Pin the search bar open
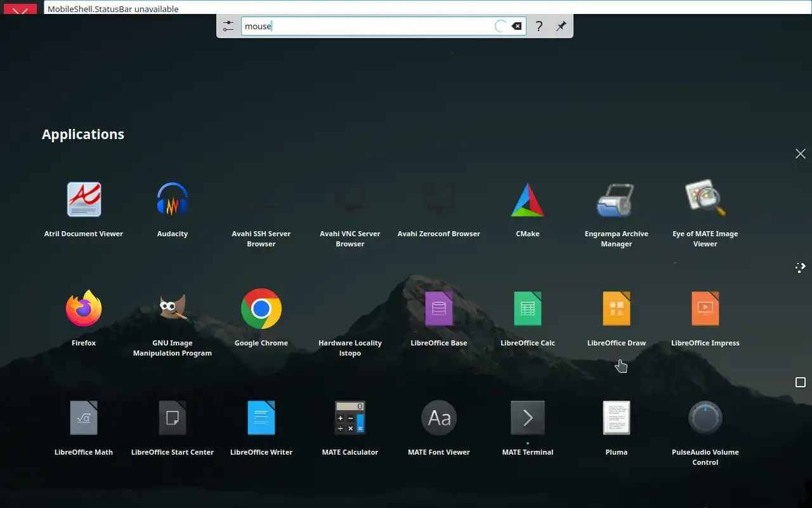The image size is (812, 508). (x=561, y=26)
